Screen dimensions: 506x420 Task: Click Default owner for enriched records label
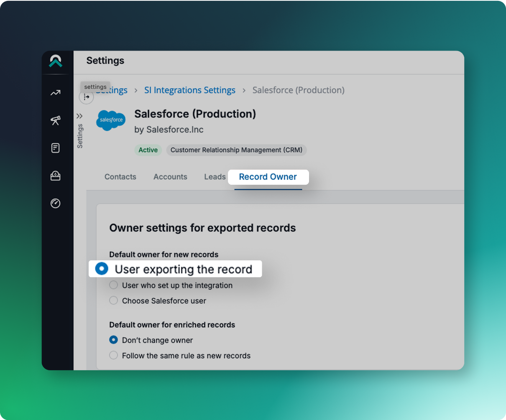pos(172,325)
